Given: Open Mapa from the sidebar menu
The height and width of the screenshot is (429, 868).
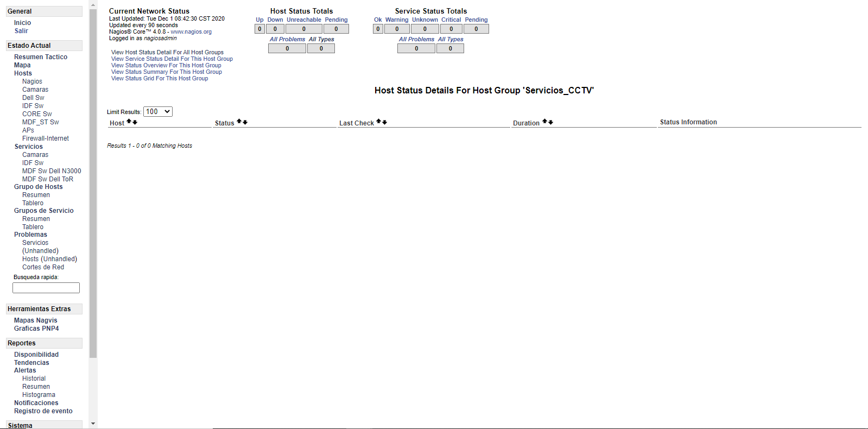Looking at the screenshot, I should [x=22, y=65].
